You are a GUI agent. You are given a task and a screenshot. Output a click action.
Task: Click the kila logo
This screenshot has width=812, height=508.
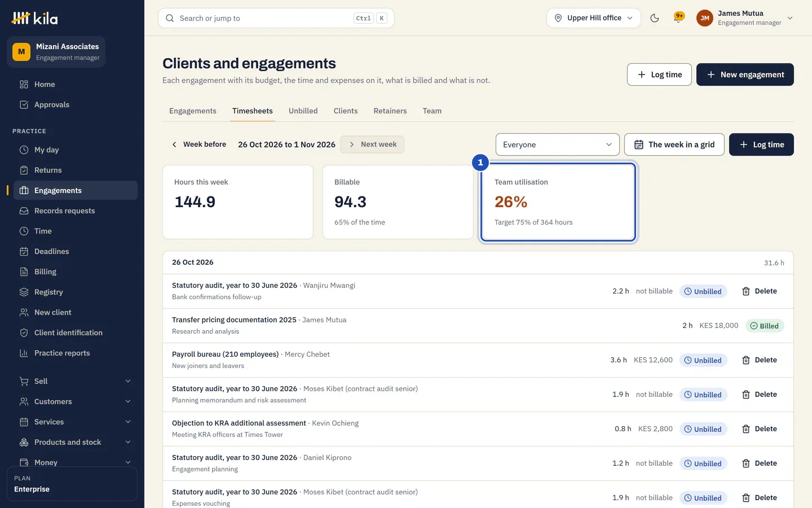(35, 18)
